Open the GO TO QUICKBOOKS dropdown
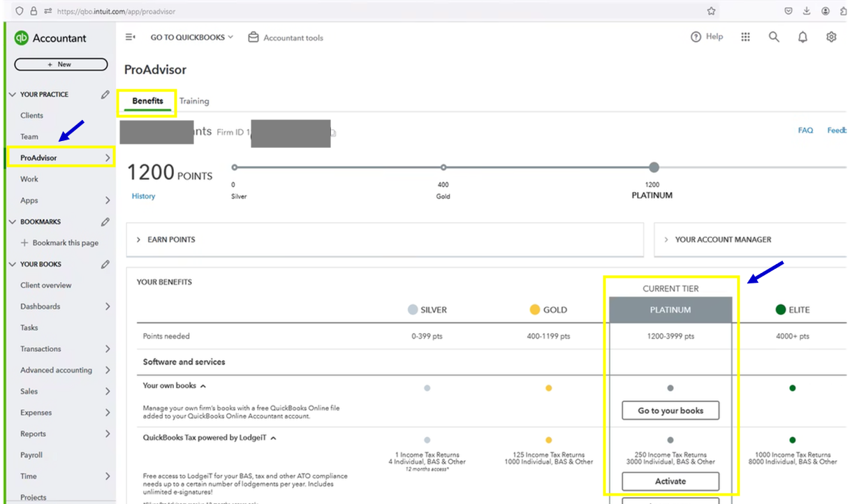 192,37
